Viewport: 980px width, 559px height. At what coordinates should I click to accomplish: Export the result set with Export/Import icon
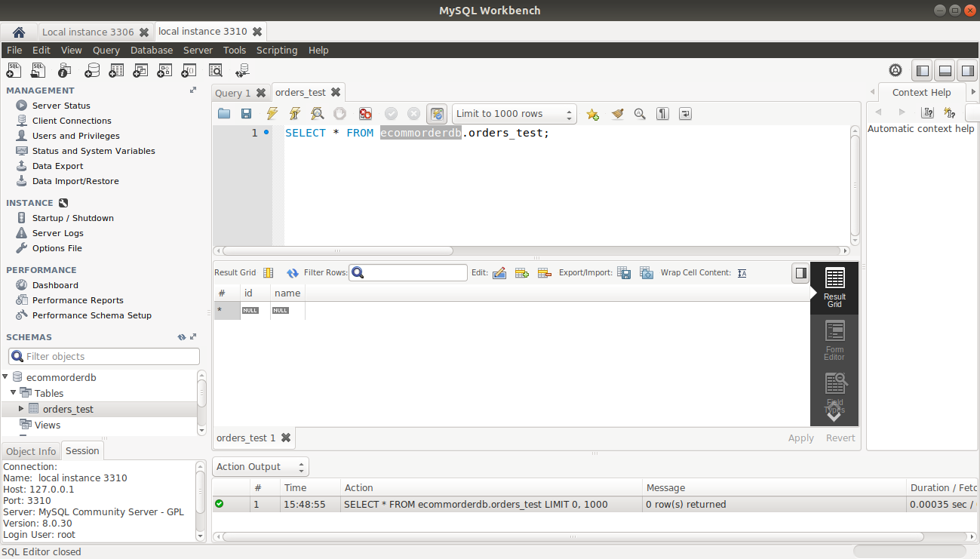(624, 273)
